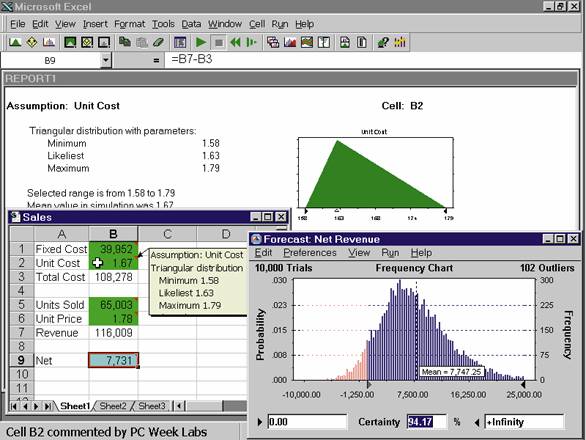Open Forecast Windows toolbar icon
The height and width of the screenshot is (440, 586).
pos(273,42)
